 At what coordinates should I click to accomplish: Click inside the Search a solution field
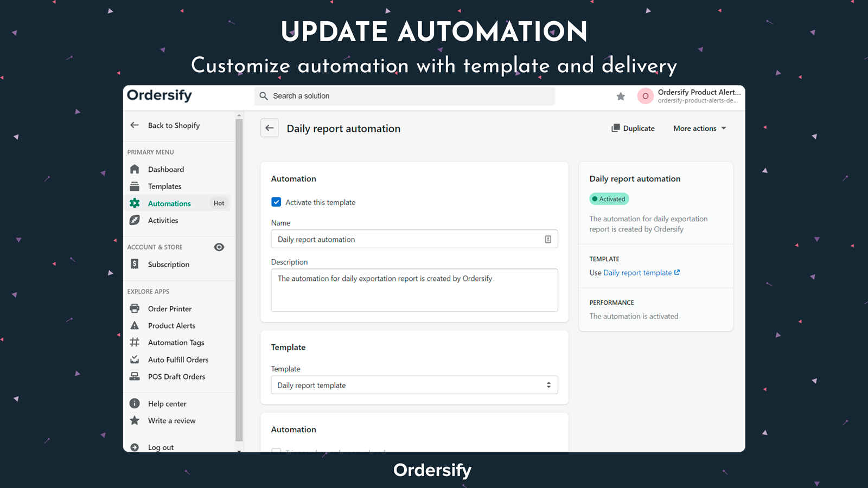click(404, 96)
